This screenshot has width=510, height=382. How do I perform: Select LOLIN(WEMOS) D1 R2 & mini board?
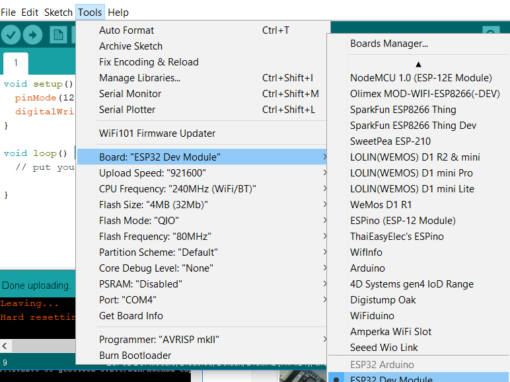pos(419,157)
